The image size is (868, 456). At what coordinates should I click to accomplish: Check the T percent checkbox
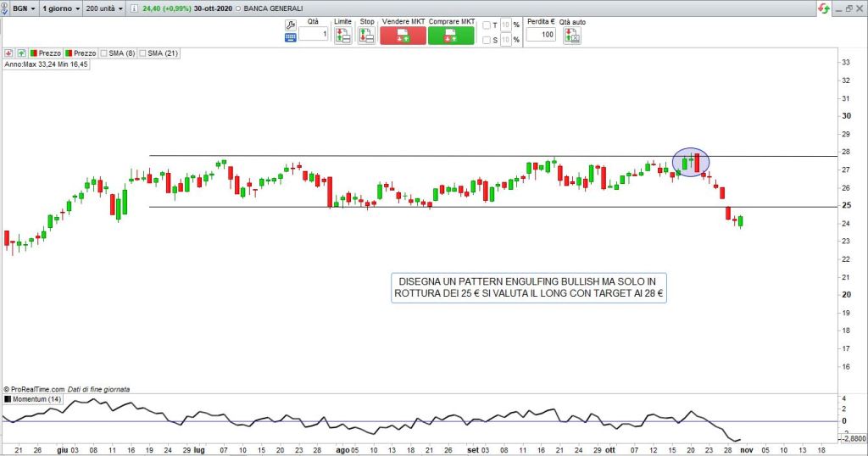point(486,25)
